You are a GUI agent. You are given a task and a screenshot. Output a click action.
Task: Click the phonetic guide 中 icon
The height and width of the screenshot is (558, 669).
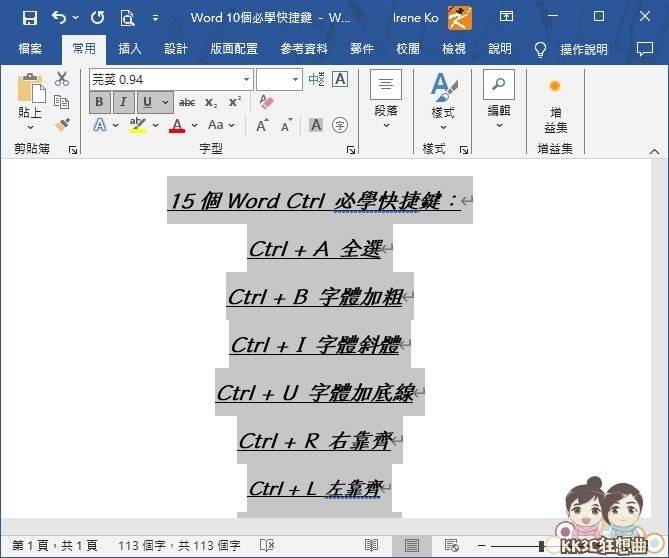[317, 79]
